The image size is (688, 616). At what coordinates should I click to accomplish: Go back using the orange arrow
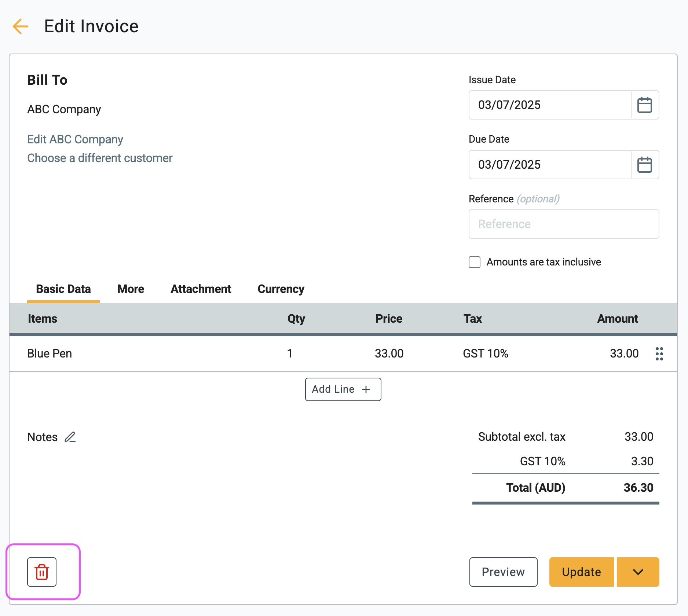click(x=21, y=26)
